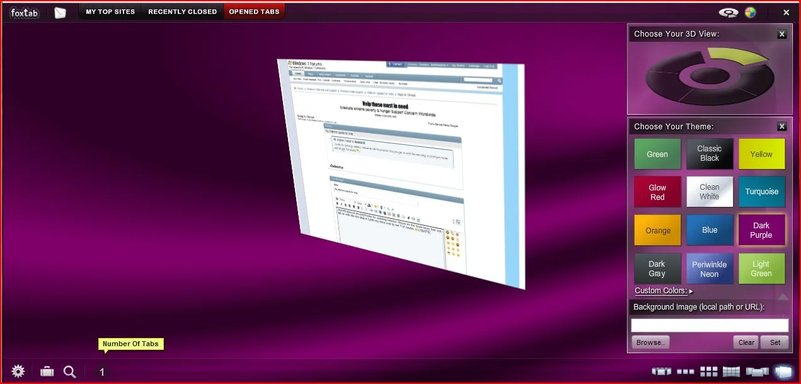Close the FoxTab overlay with top-right X
The height and width of the screenshot is (384, 801).
point(786,13)
